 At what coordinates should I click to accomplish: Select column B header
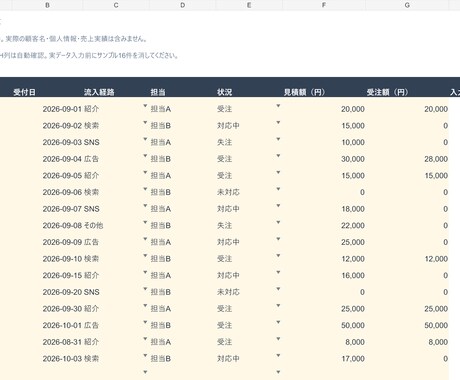click(47, 5)
